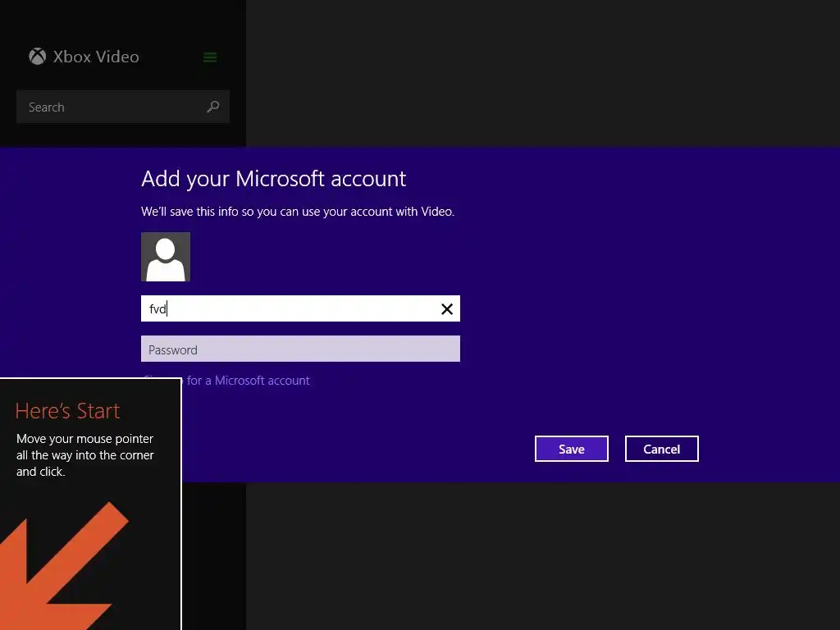Viewport: 840px width, 630px height.
Task: Click the account avatar picture
Action: click(x=166, y=257)
